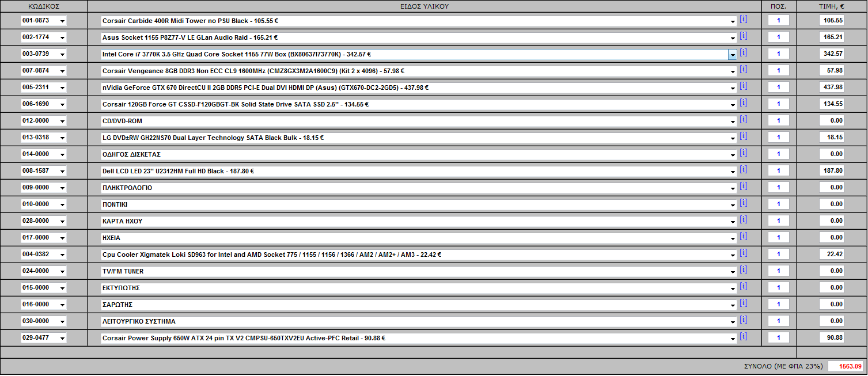Expand the 030-0000 code dropdown

pos(44,321)
